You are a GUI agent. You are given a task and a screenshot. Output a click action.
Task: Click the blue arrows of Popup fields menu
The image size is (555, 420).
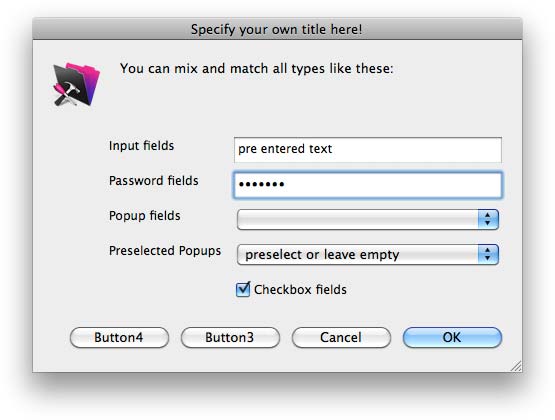488,219
